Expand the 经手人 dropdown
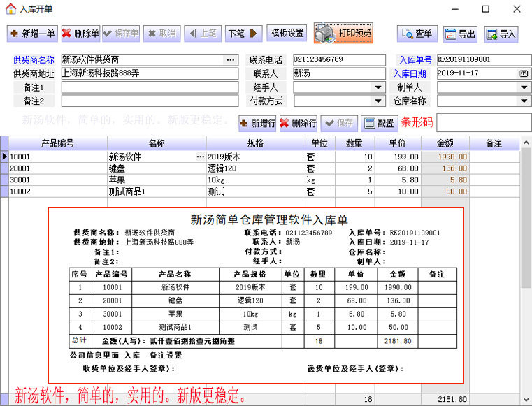This screenshot has height=406, width=532. (x=378, y=87)
